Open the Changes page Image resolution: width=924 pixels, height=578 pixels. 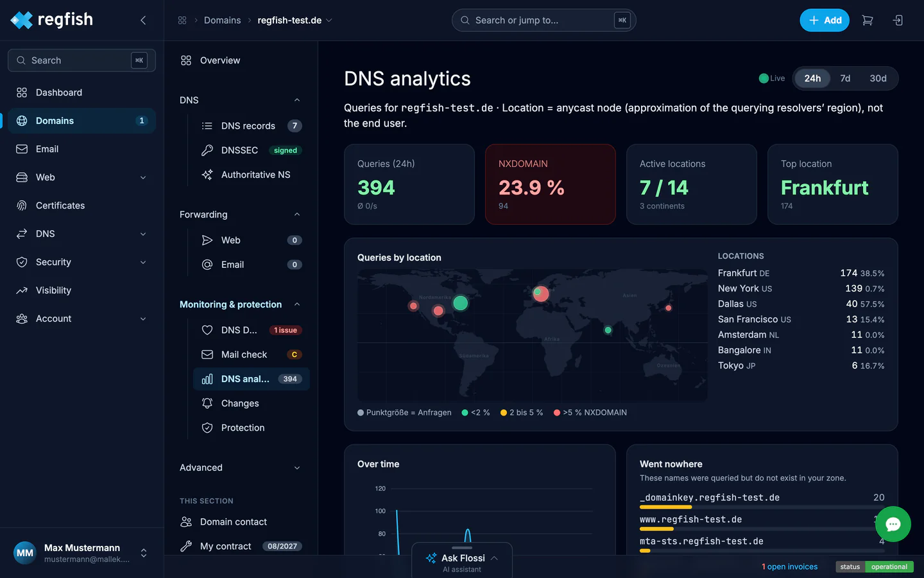click(251, 403)
